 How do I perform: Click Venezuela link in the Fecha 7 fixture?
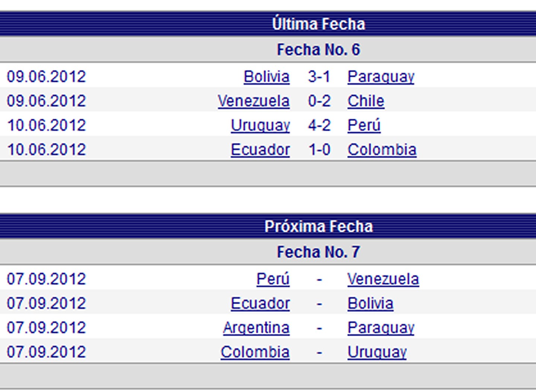[383, 279]
